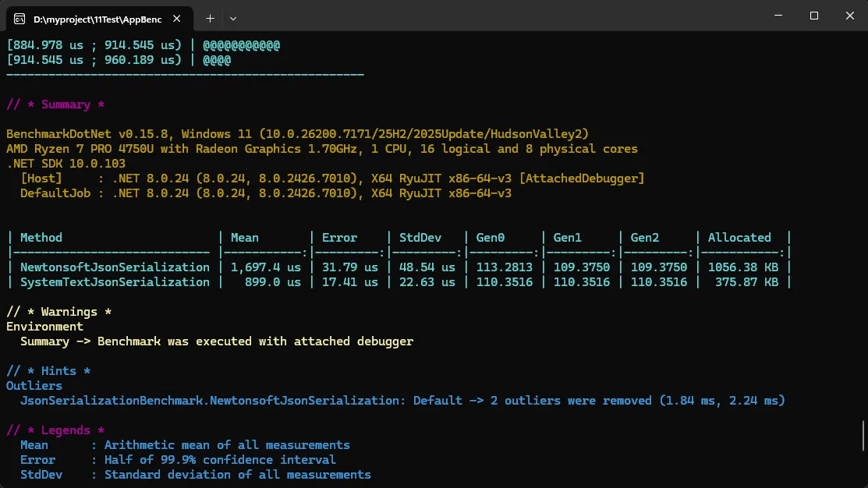Click the 'Allocated' column header text

[739, 238]
